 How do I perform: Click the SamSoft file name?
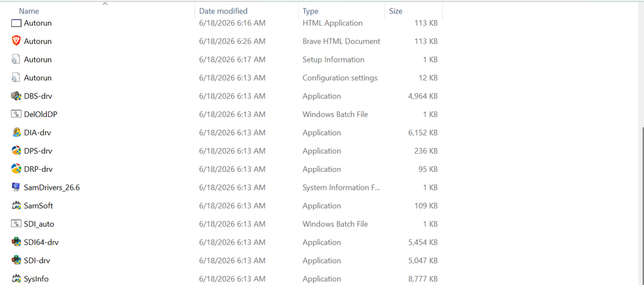click(38, 205)
